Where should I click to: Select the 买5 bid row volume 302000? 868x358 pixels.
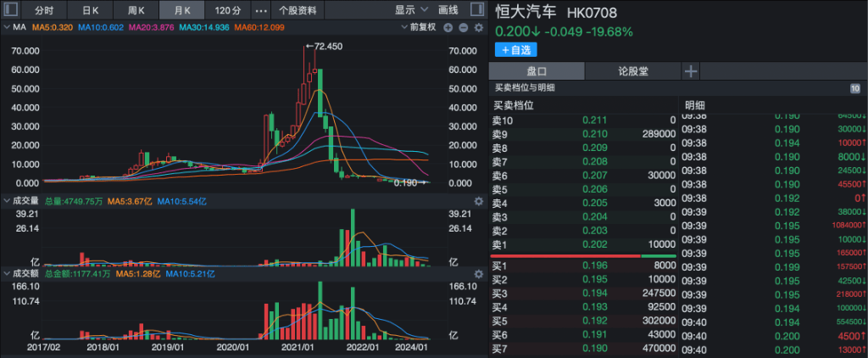pyautogui.click(x=659, y=321)
